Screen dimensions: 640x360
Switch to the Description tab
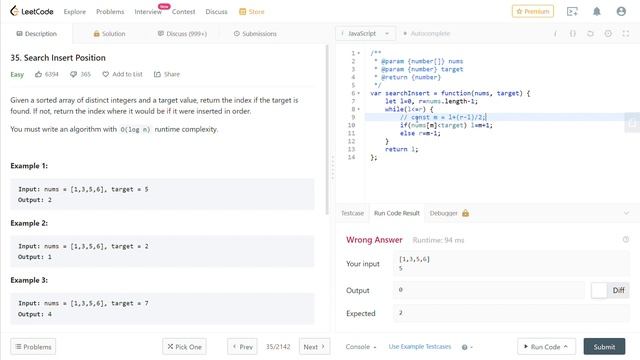(x=37, y=33)
